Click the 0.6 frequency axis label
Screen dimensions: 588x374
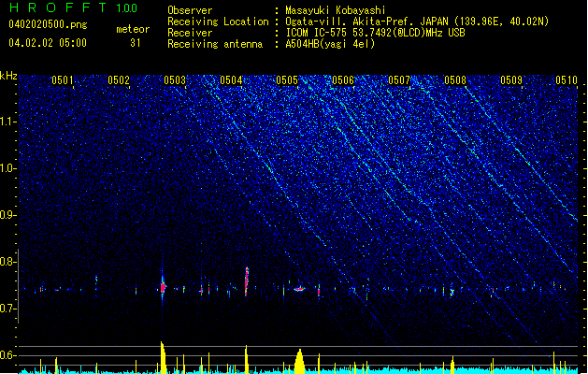click(8, 355)
